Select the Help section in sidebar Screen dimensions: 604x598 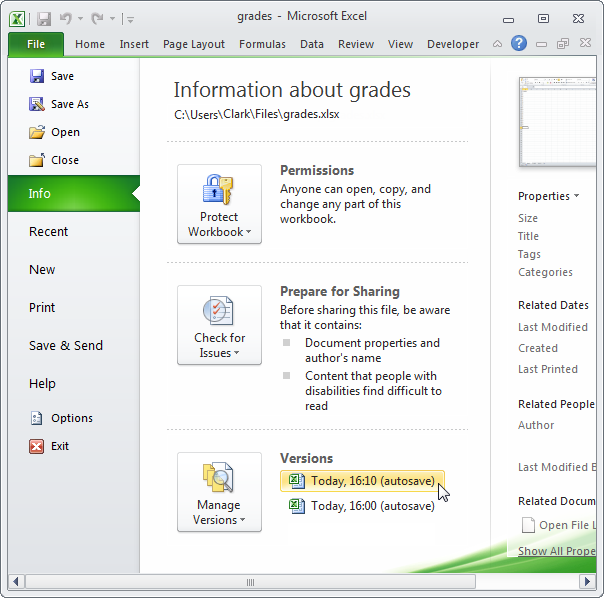pyautogui.click(x=42, y=384)
